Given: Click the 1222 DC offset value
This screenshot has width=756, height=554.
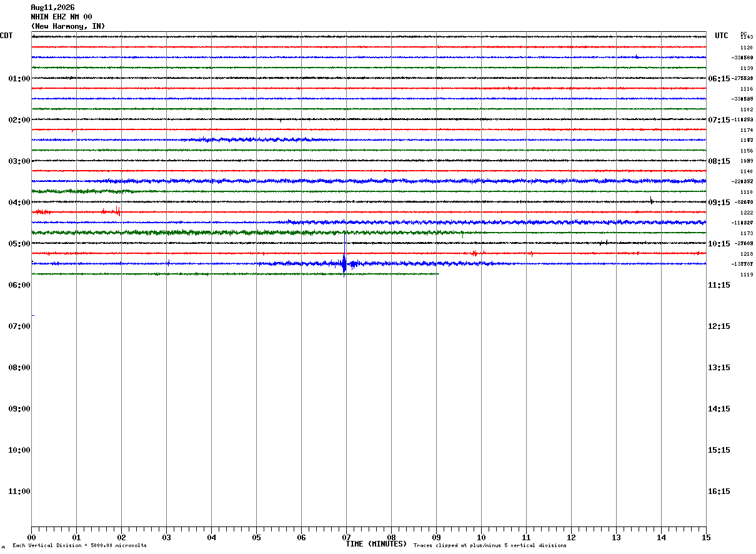Looking at the screenshot, I should (746, 213).
